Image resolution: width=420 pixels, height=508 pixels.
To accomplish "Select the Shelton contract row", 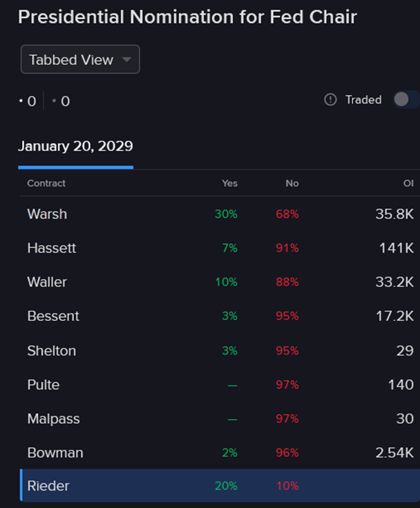I will click(x=220, y=351).
